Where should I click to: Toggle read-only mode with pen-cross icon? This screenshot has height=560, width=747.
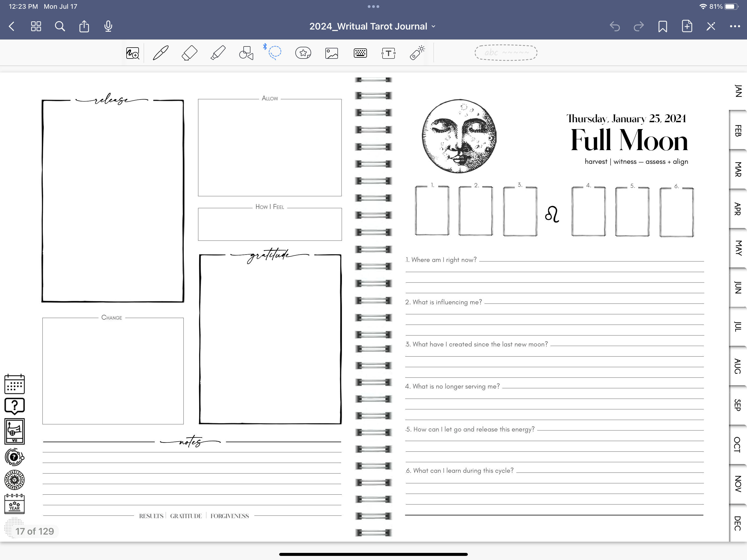711,26
